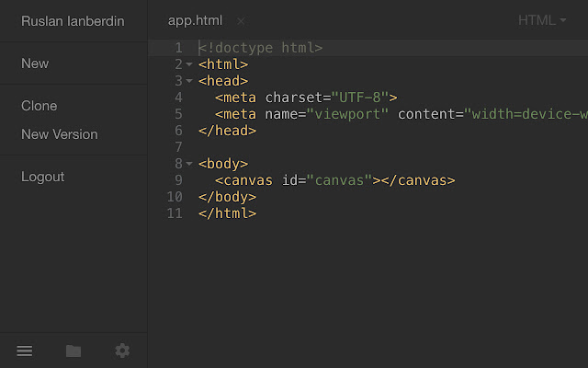Choose New Version in the sidebar
The image size is (588, 368).
pos(59,134)
